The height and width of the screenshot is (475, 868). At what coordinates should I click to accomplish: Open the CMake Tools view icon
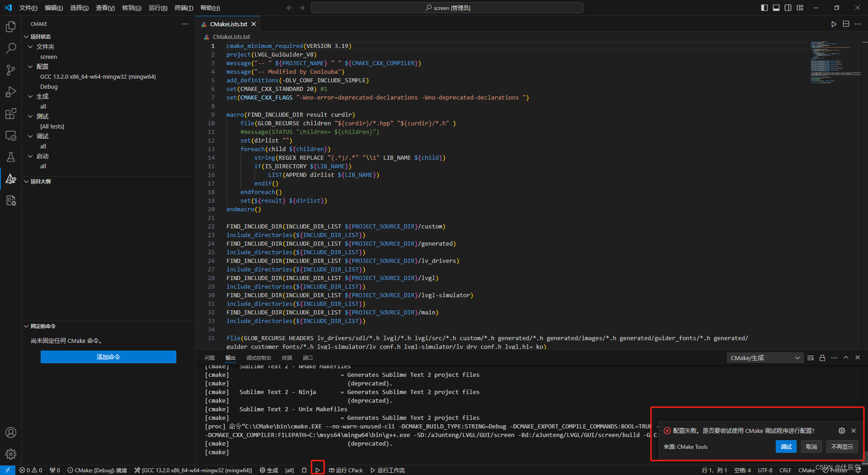coord(11,179)
